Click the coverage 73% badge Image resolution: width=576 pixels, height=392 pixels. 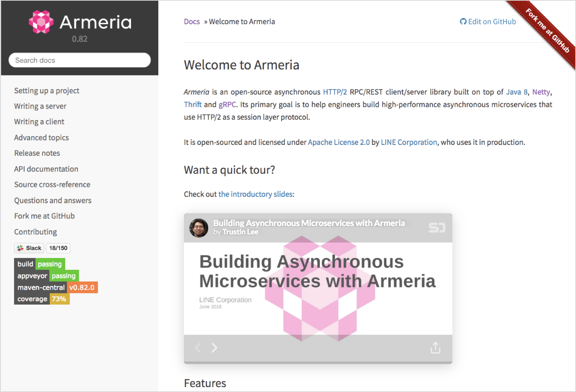[x=42, y=299]
